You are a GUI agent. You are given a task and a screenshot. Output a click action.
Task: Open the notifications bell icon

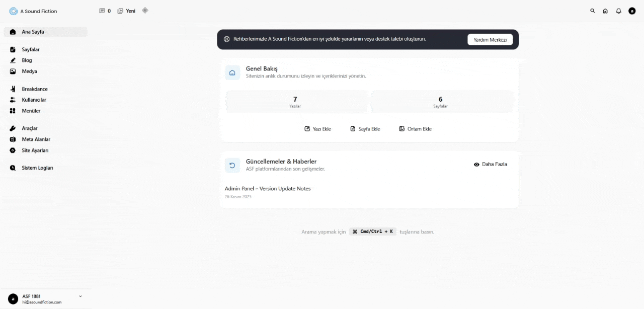618,11
